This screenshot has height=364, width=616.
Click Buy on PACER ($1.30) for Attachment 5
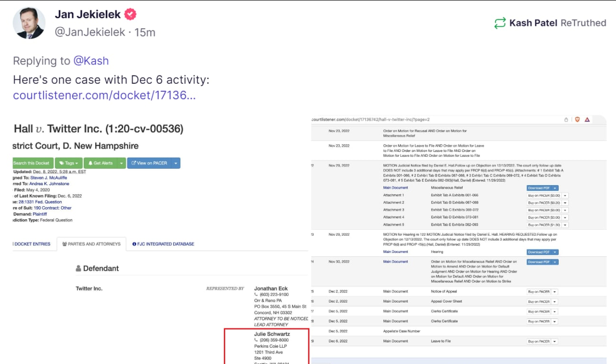[x=544, y=225]
